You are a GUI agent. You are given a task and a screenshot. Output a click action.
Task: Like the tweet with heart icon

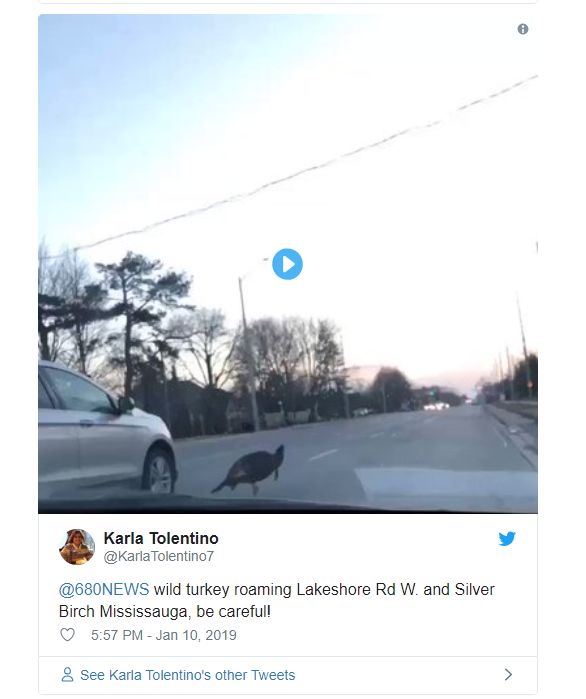67,634
